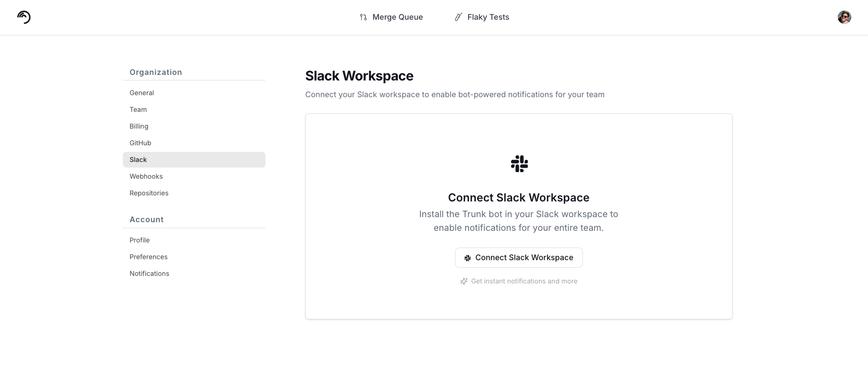
Task: Open account Profile settings
Action: (x=140, y=240)
